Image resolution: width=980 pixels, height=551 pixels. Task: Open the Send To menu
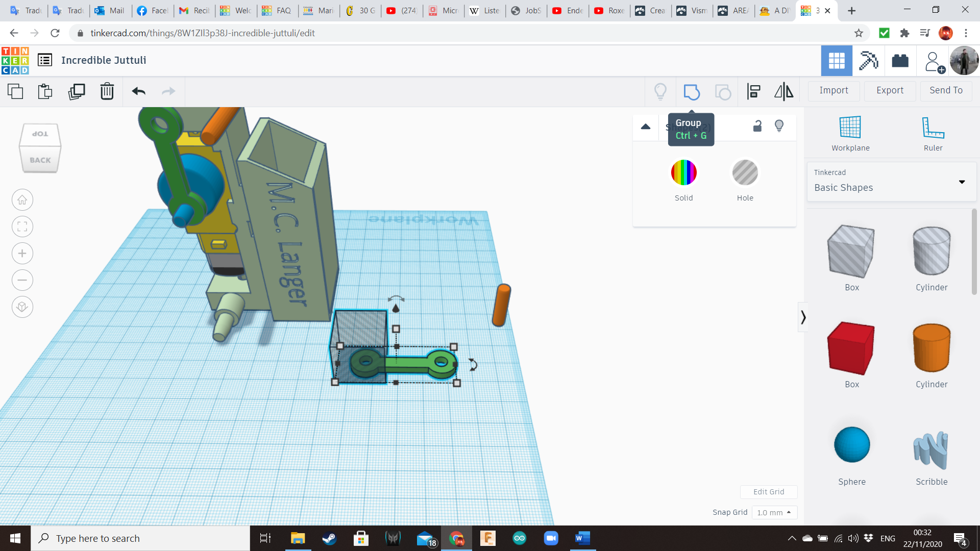946,90
